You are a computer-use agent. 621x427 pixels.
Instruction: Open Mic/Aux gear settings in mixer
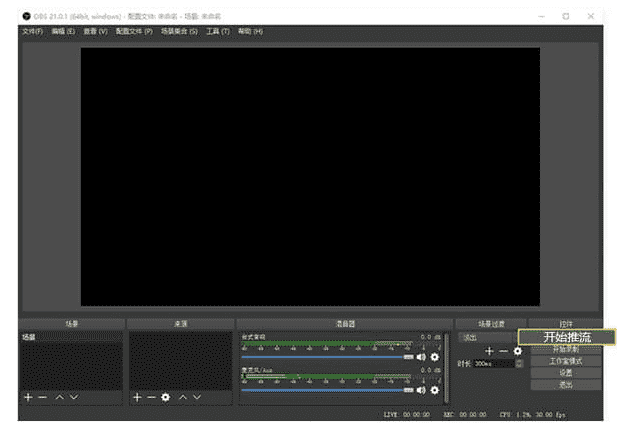pos(434,390)
